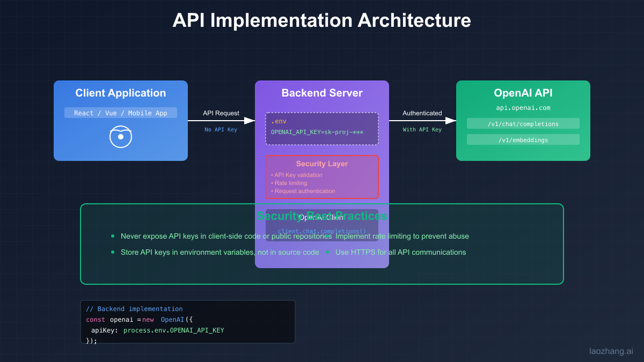Select the laozhang.ai watermark logo
The image size is (644, 362).
[611, 351]
